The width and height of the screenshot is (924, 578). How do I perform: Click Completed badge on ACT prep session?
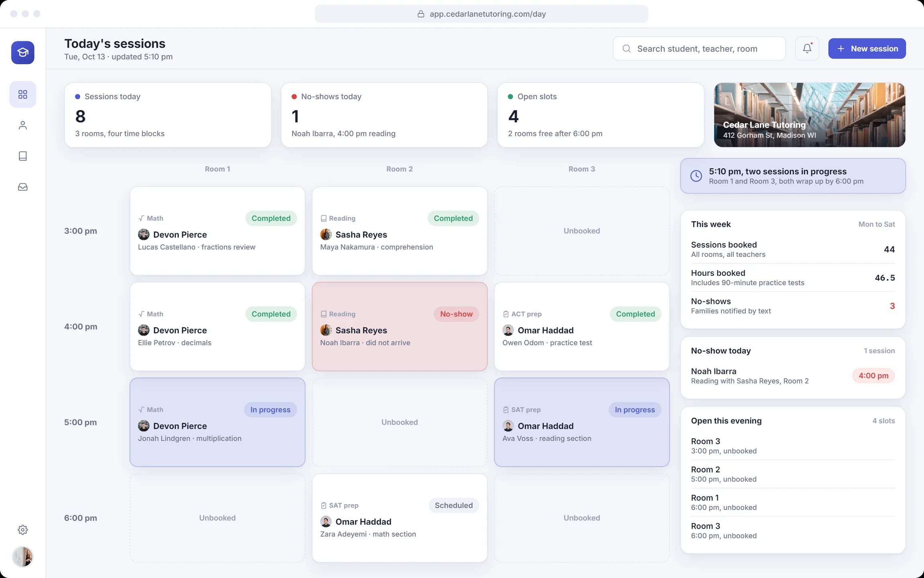(635, 314)
